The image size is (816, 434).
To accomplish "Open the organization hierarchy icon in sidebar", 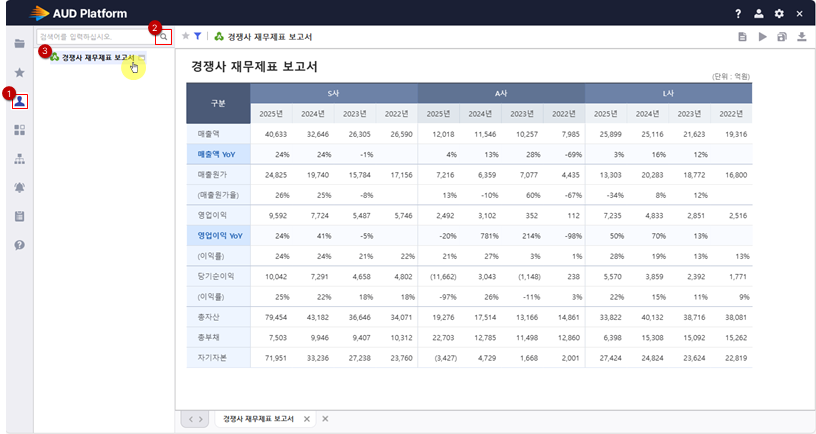I will pyautogui.click(x=20, y=159).
